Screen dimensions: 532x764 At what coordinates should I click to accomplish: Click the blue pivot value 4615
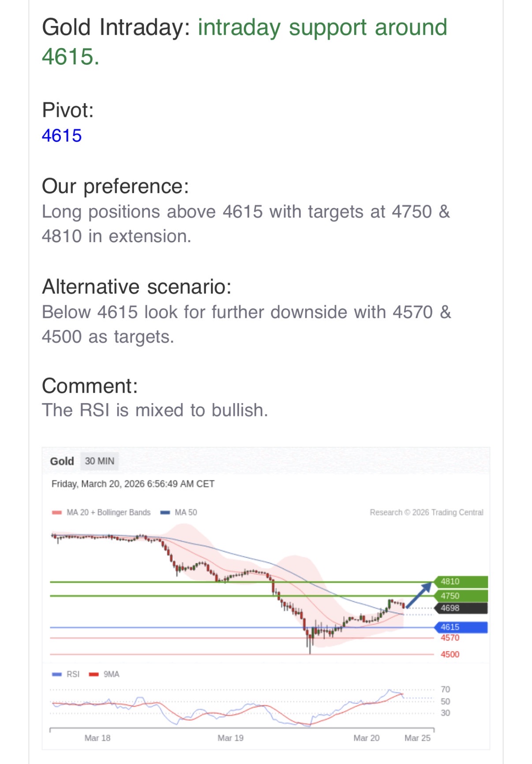pyautogui.click(x=62, y=136)
